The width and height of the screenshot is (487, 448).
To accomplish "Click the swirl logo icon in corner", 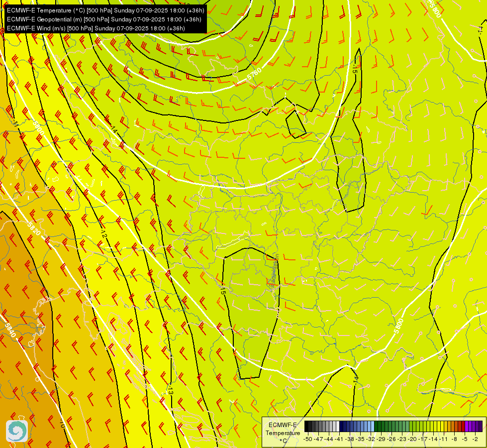I will [17, 431].
